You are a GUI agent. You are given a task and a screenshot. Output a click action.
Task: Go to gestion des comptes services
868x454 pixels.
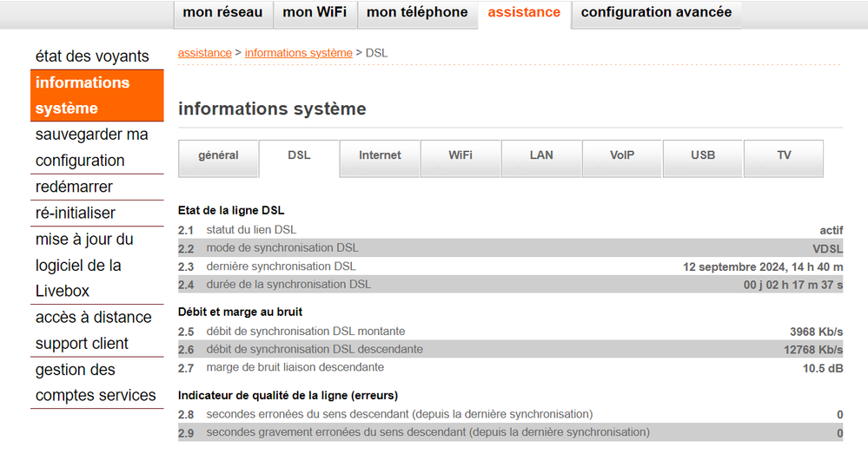[96, 383]
